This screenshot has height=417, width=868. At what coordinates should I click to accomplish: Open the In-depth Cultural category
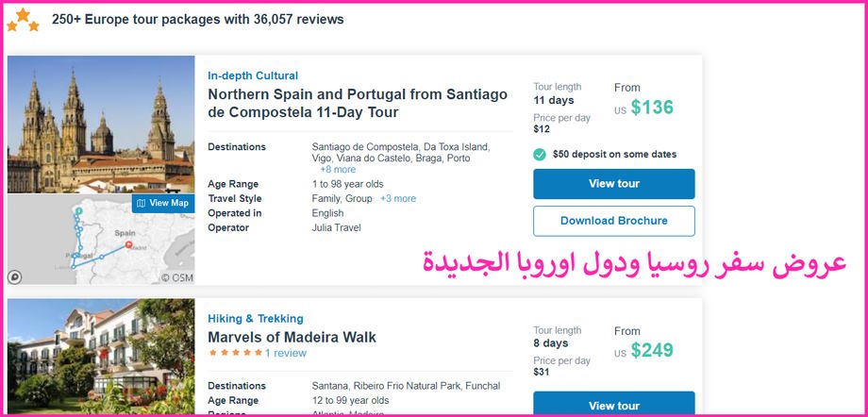(x=253, y=75)
